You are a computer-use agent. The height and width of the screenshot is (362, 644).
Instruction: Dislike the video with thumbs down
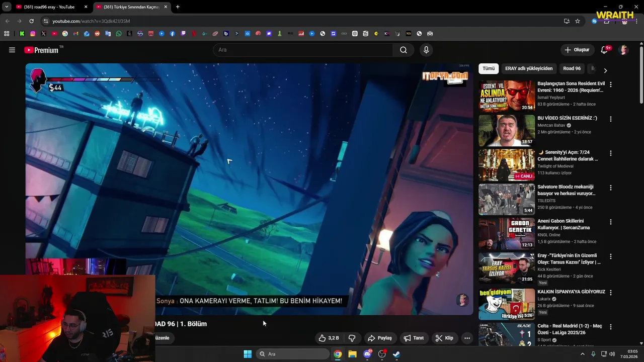(352, 338)
